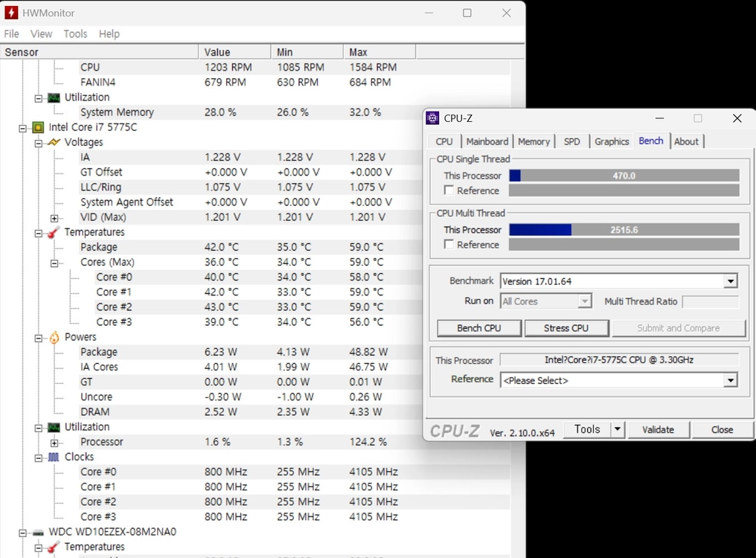Click the Utilization icon above System Memory

54,98
